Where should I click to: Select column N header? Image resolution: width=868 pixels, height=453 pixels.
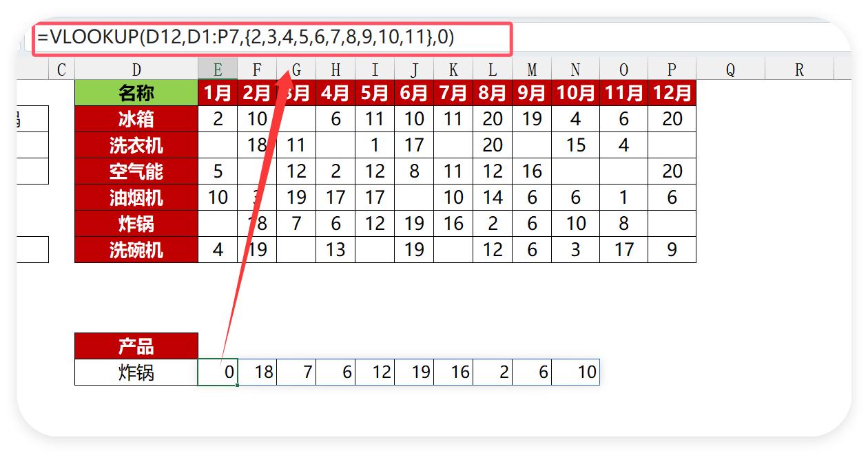(x=576, y=69)
